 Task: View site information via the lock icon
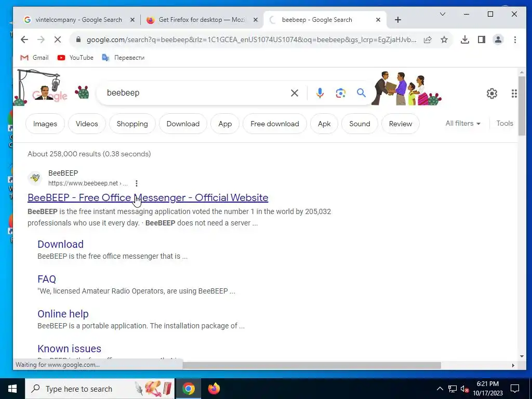[x=78, y=39]
